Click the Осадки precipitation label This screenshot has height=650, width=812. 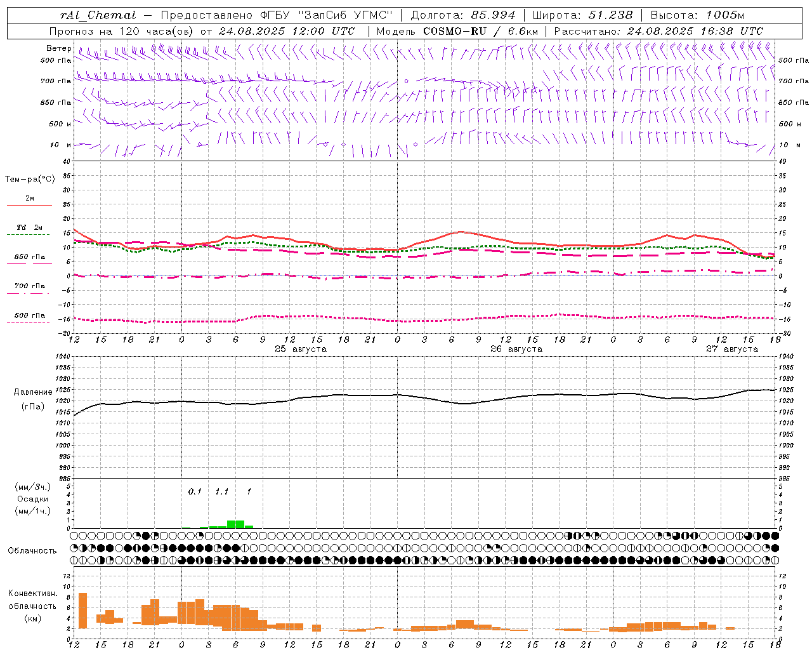(x=32, y=499)
